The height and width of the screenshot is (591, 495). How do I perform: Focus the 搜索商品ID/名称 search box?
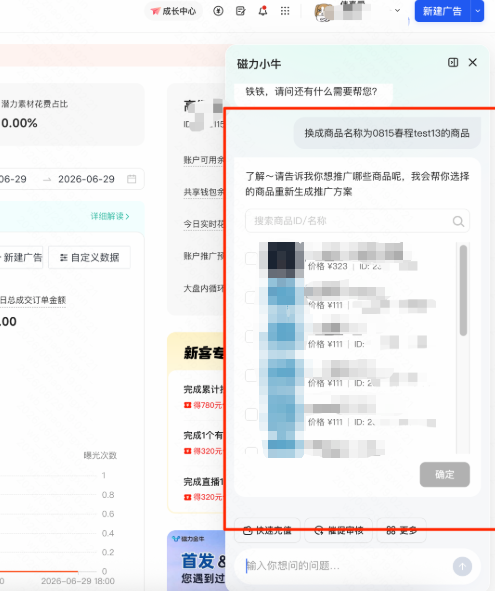click(357, 221)
